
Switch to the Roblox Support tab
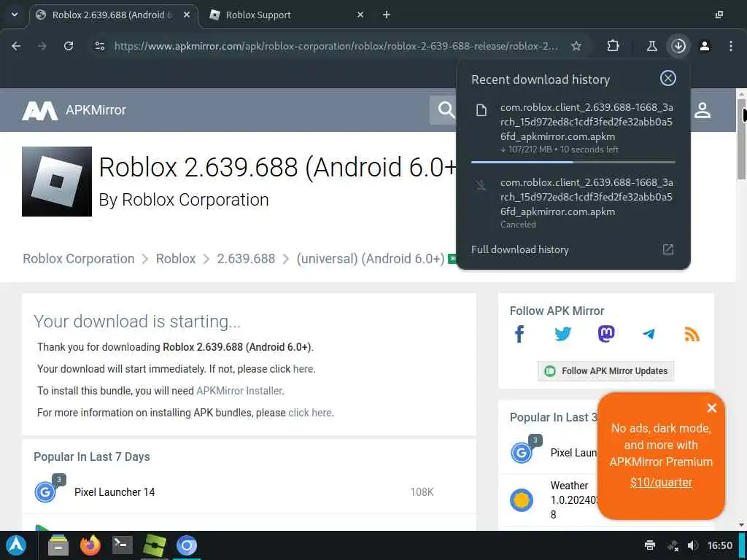[286, 15]
